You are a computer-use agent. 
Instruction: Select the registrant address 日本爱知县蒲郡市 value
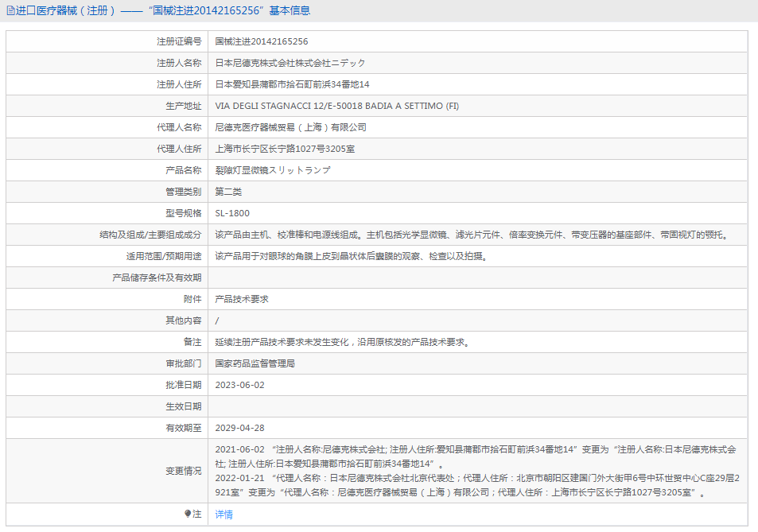(x=292, y=84)
